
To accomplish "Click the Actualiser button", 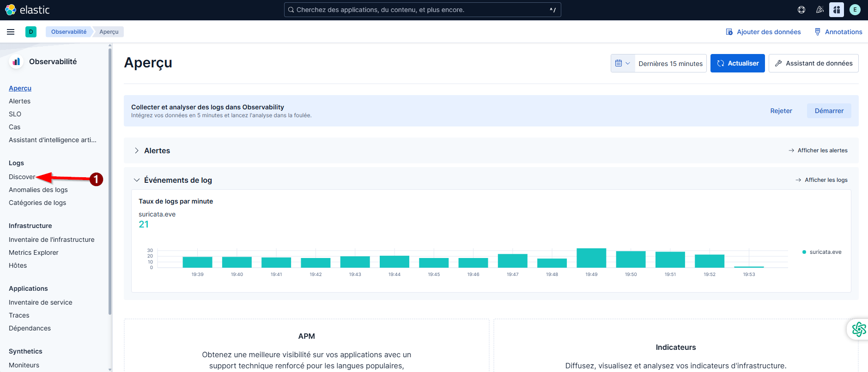I will point(737,63).
